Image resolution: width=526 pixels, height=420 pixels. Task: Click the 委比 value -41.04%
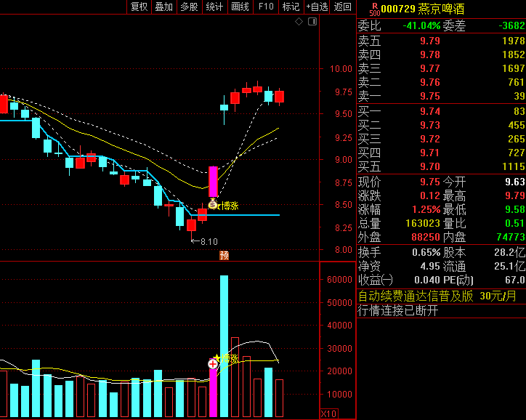coord(421,26)
